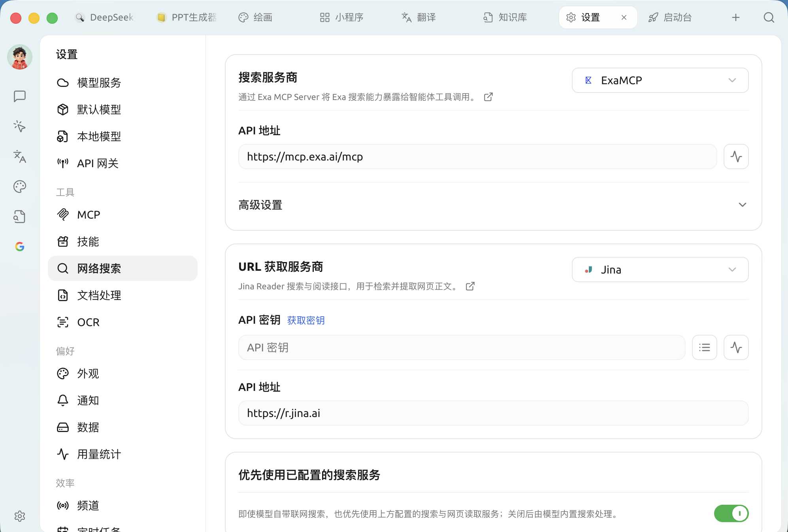This screenshot has height=532, width=788.
Task: Open the ExaMCP search provider dropdown
Action: 660,80
